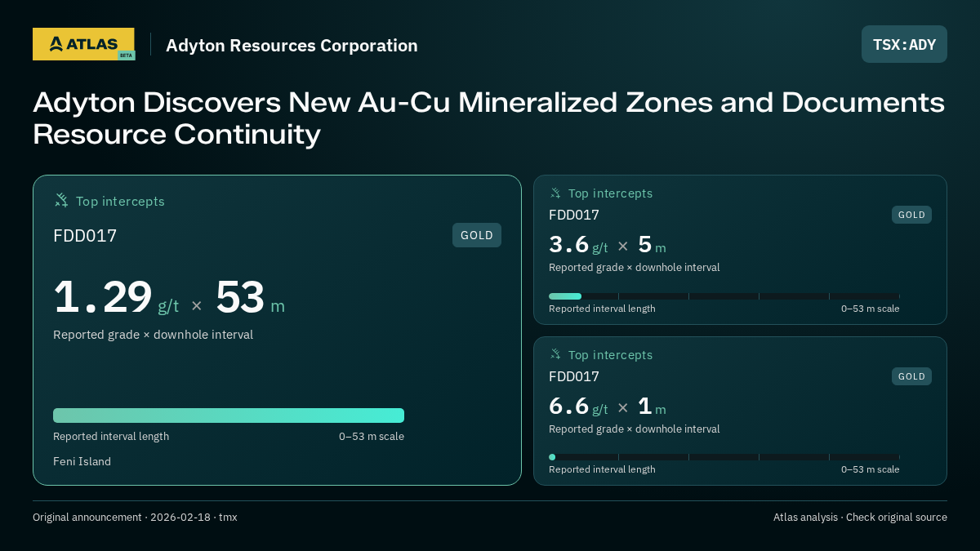The width and height of the screenshot is (980, 551).
Task: Click the 5 m interval length bar
Action: click(565, 296)
